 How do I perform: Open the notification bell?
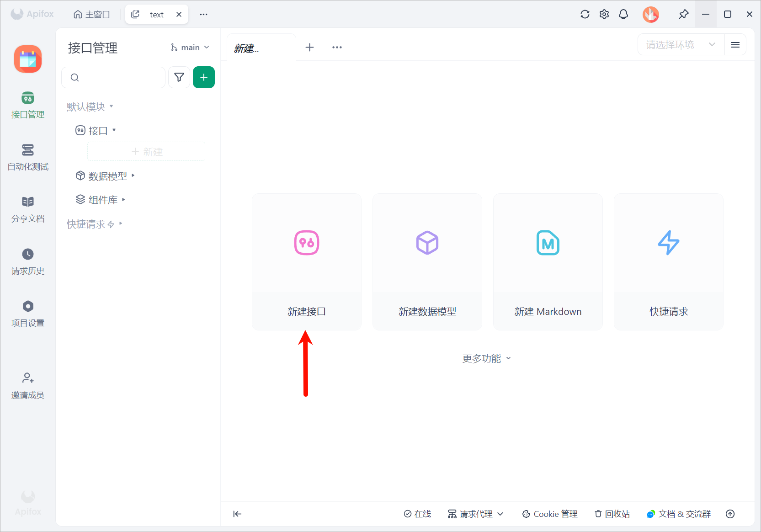tap(623, 14)
